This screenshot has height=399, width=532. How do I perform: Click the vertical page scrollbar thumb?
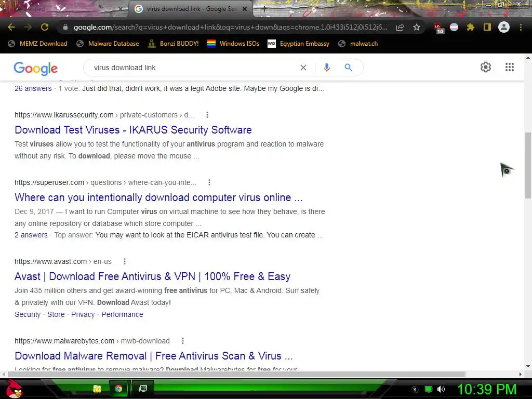click(x=528, y=166)
